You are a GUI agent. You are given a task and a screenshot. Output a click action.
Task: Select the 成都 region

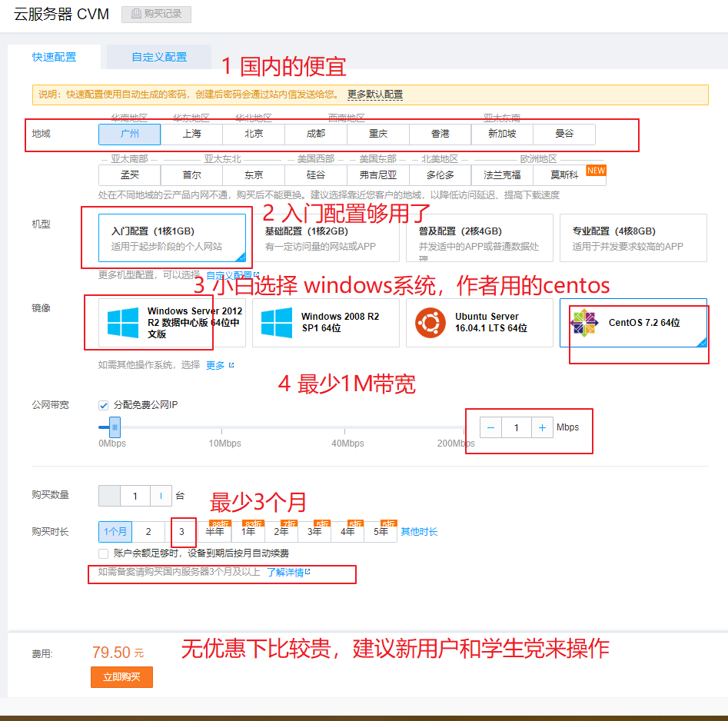coord(316,135)
